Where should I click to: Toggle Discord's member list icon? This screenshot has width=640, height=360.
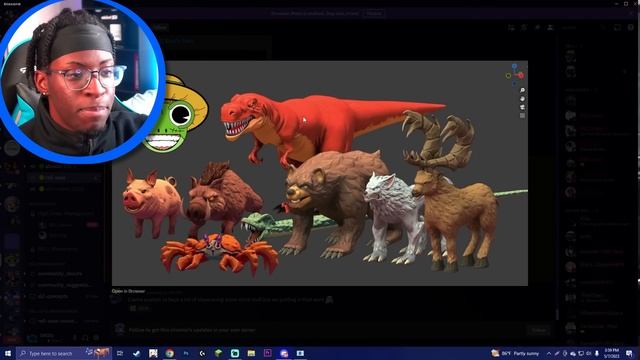[x=550, y=27]
